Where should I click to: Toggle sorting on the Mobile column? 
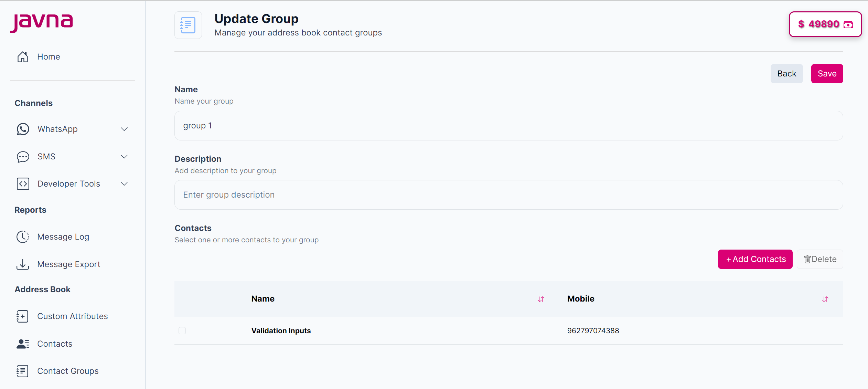(x=825, y=299)
